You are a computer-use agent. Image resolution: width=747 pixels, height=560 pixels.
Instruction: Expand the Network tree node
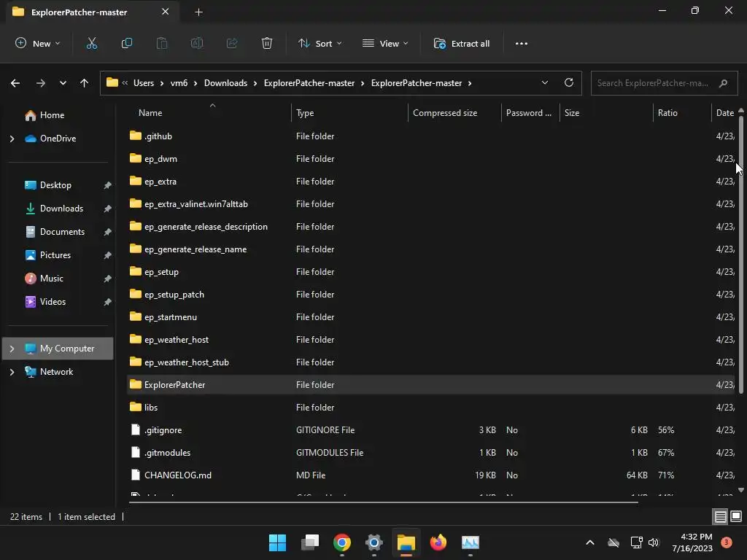(12, 372)
